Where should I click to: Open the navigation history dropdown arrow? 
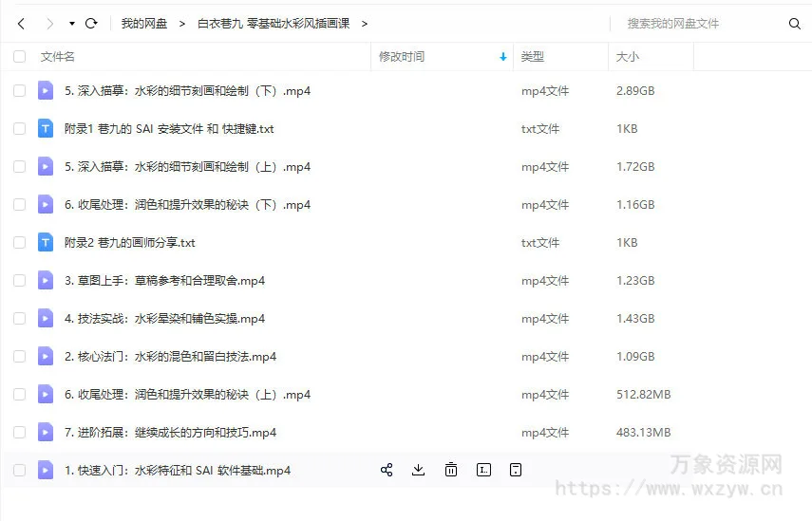(x=72, y=23)
